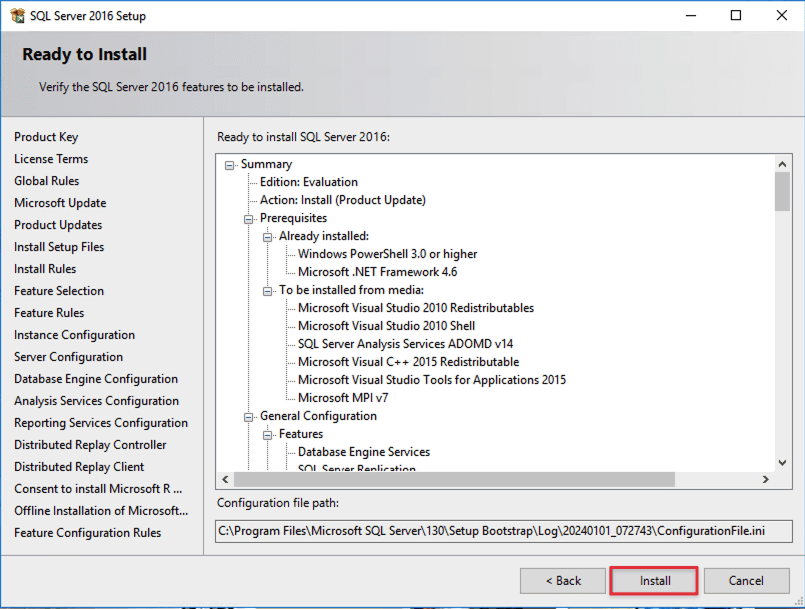Select Edition: Evaluation in the summary tree

[x=308, y=182]
